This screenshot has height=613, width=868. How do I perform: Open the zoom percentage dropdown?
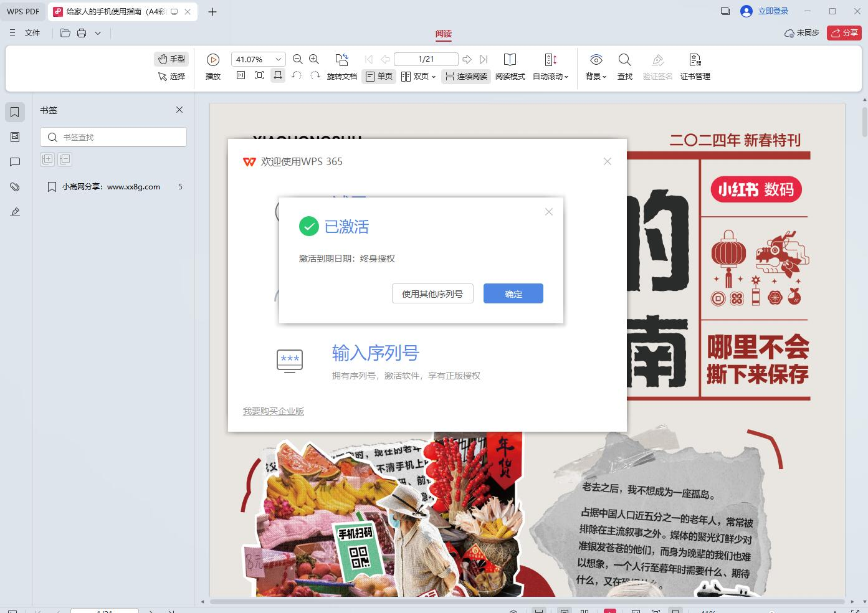click(x=279, y=59)
